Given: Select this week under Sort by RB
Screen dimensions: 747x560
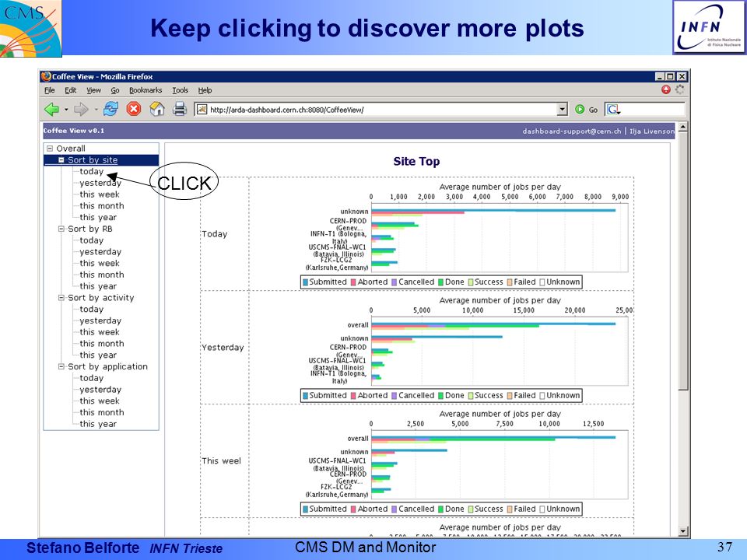Looking at the screenshot, I should coord(100,264).
